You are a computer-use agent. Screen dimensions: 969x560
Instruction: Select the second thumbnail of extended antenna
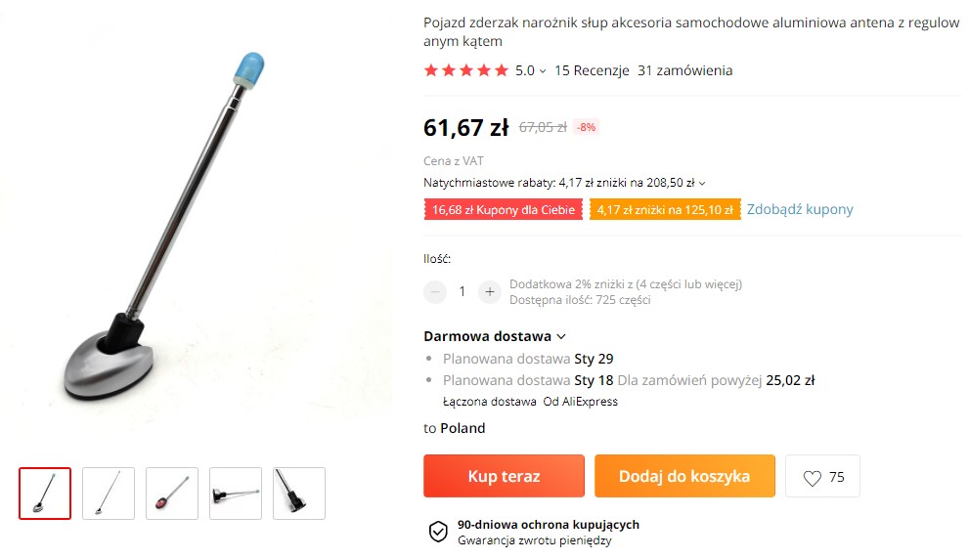click(109, 494)
